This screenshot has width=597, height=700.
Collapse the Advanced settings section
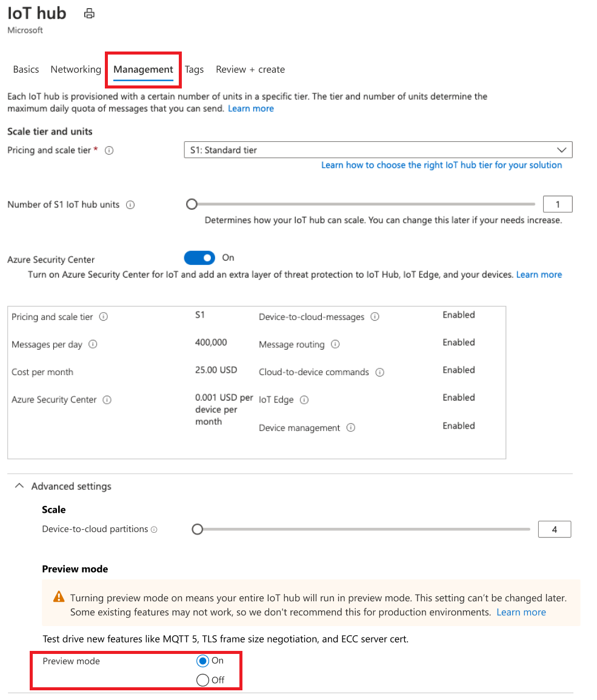click(19, 485)
